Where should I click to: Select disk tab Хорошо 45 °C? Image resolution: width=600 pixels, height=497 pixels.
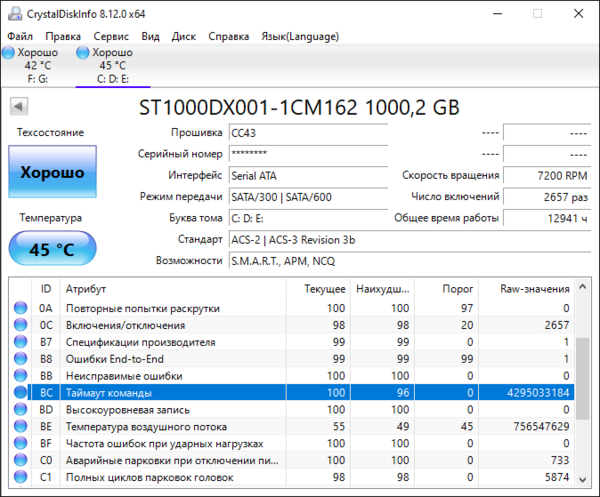tap(112, 65)
